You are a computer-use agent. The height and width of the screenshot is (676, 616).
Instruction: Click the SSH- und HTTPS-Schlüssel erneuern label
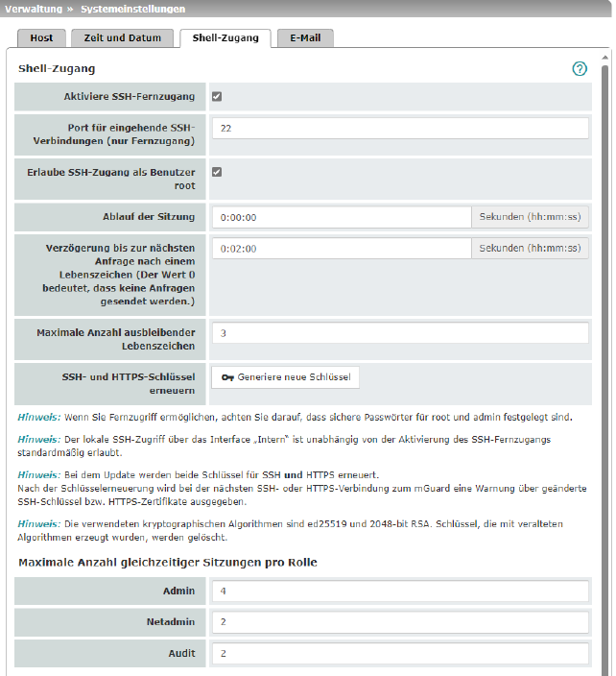[129, 384]
